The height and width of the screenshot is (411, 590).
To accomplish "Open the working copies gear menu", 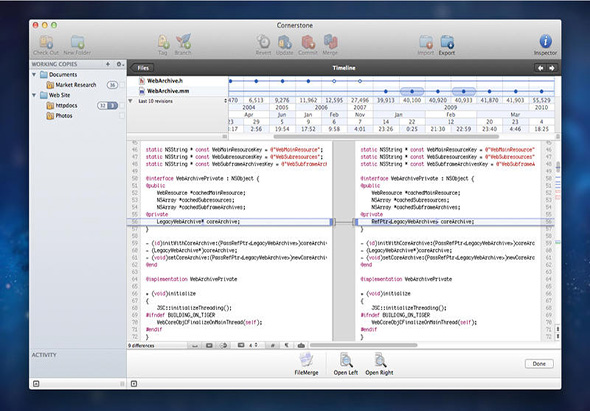I will point(120,64).
